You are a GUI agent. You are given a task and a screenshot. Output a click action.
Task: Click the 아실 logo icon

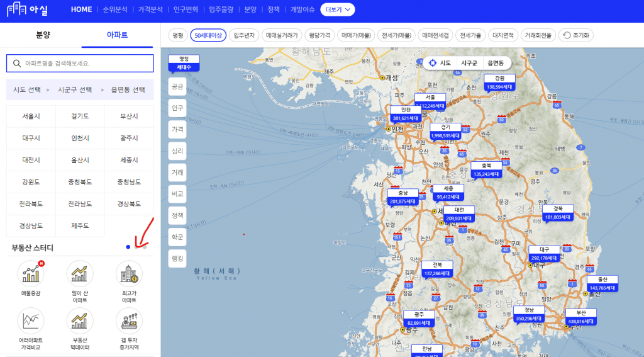tap(18, 9)
